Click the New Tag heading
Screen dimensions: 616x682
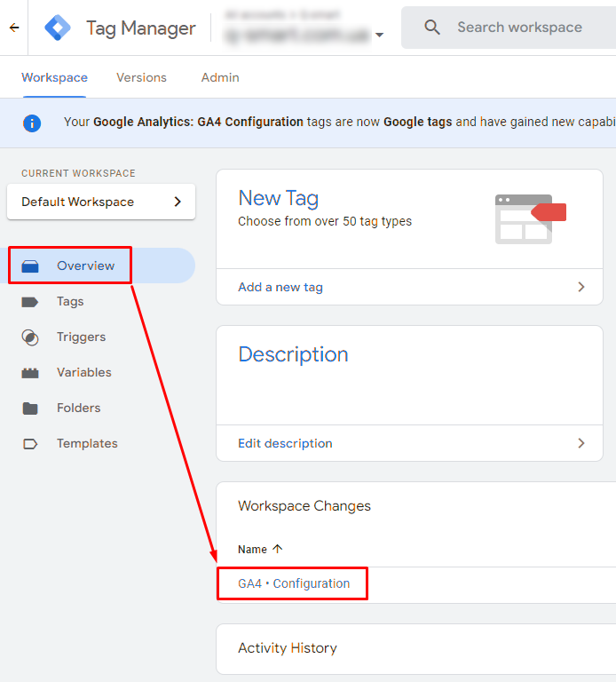278,198
